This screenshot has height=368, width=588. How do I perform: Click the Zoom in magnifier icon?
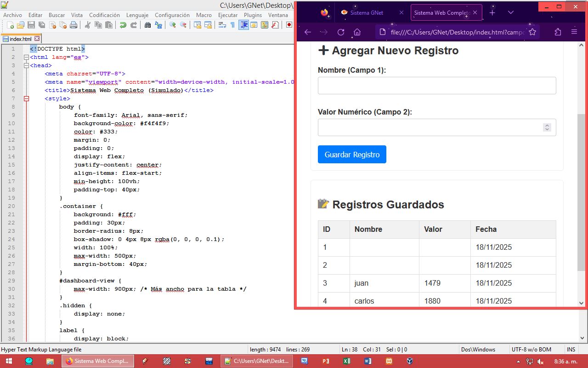pos(173,25)
